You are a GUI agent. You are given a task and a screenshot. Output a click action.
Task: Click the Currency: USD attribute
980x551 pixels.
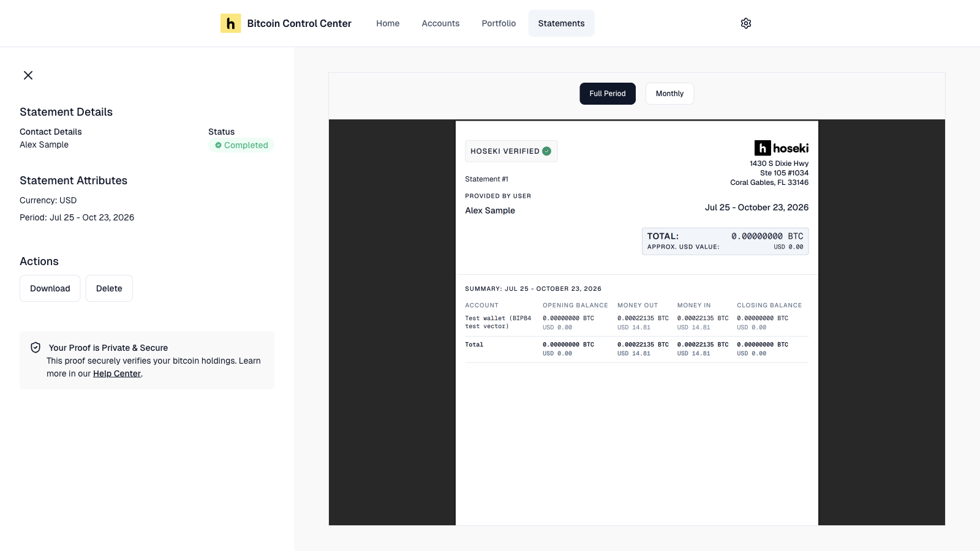(x=48, y=200)
